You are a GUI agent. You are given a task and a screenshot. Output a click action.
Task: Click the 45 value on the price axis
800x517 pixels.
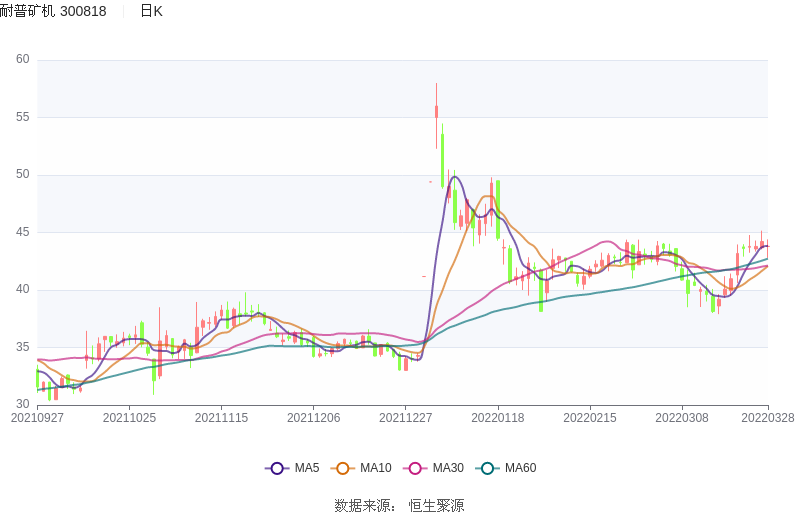point(23,232)
